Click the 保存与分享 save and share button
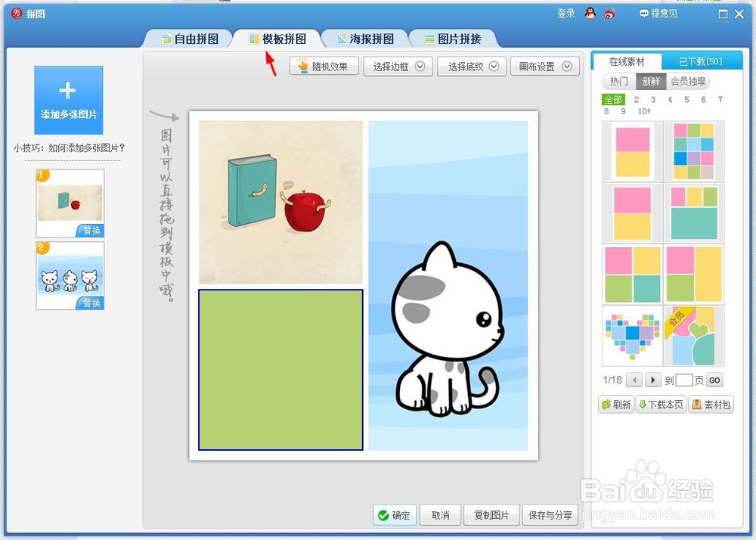Viewport: 756px width, 540px height. pyautogui.click(x=550, y=515)
